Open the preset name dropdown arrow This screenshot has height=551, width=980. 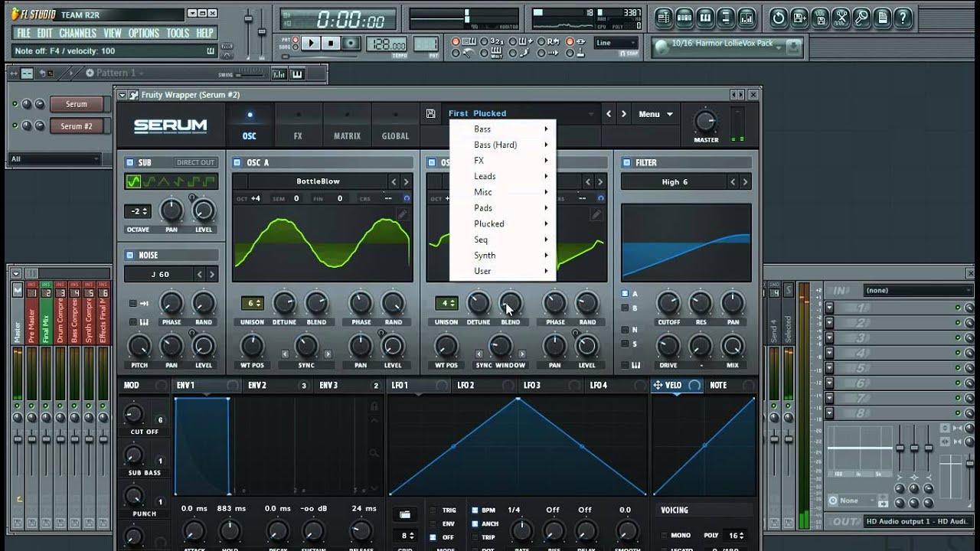[591, 114]
